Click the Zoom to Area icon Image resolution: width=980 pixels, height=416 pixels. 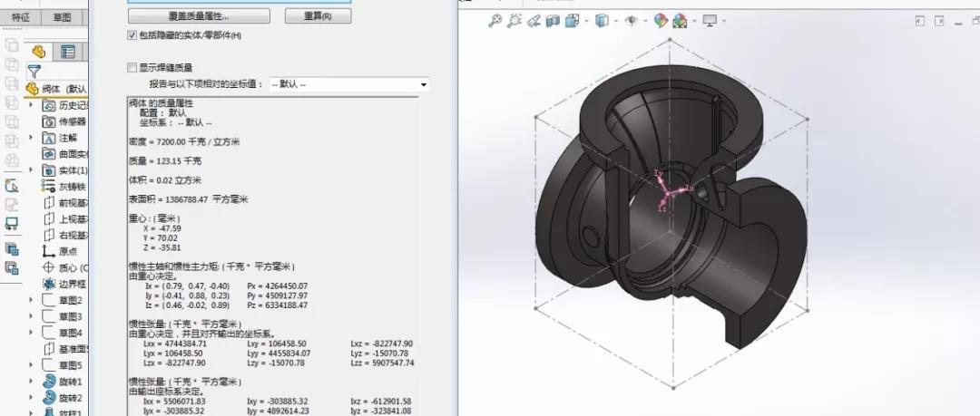click(x=514, y=21)
